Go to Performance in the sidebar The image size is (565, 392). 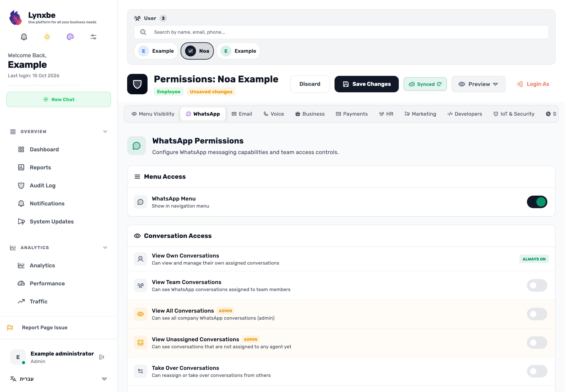(47, 283)
